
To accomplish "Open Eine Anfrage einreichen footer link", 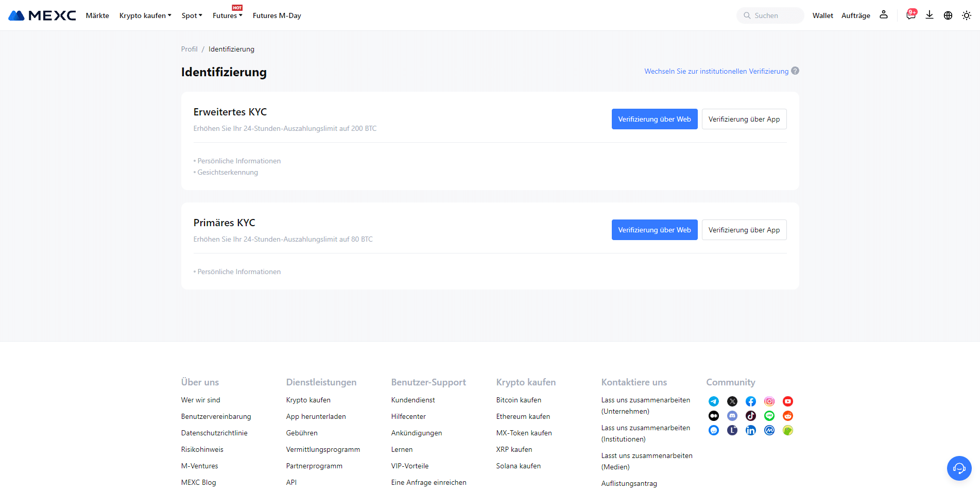I will coord(429,482).
